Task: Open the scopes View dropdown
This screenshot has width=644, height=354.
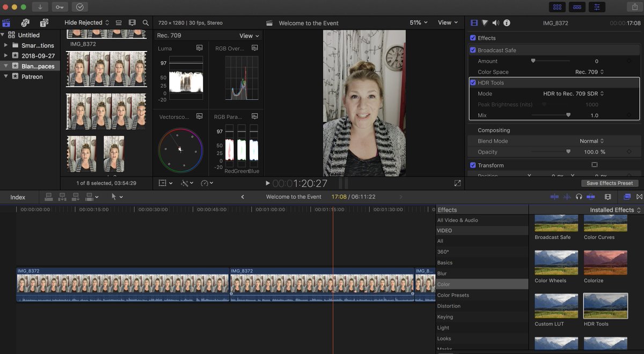Action: 249,36
